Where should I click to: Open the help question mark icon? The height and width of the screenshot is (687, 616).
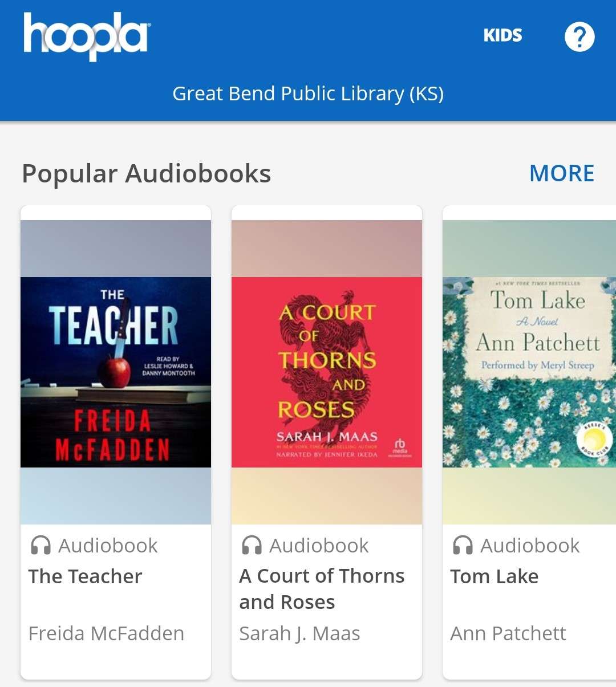[579, 37]
